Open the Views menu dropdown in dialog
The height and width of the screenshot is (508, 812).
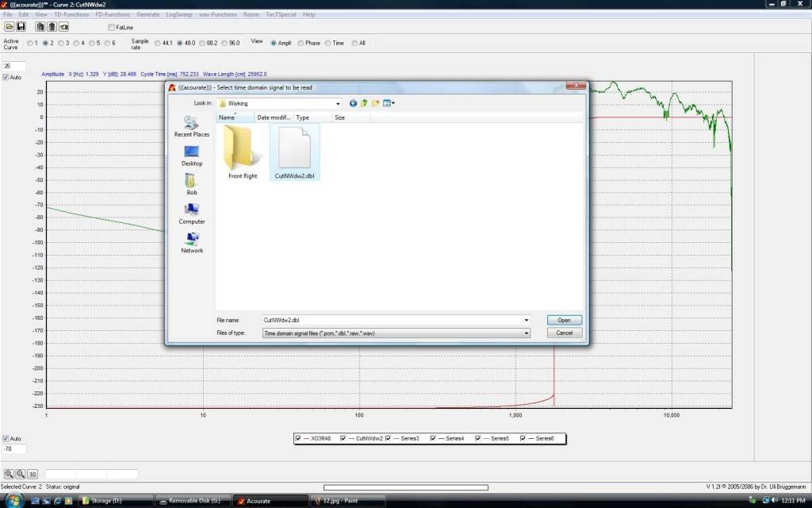point(389,103)
